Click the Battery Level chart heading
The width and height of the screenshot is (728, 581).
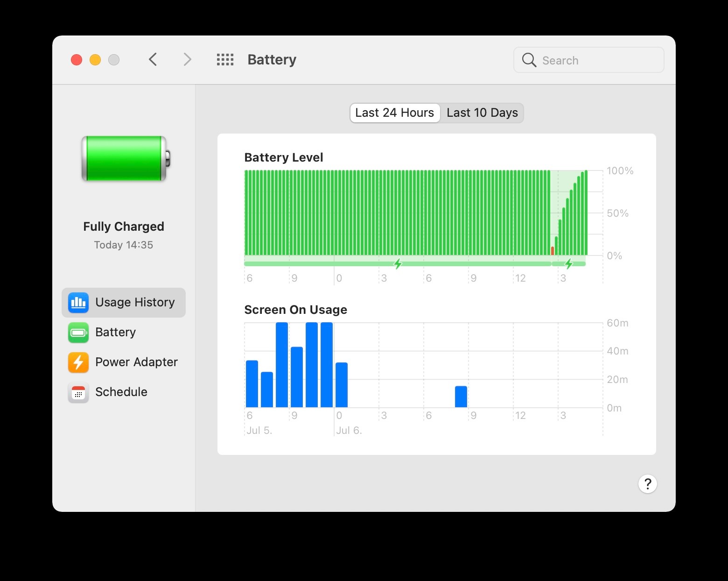[x=284, y=157]
